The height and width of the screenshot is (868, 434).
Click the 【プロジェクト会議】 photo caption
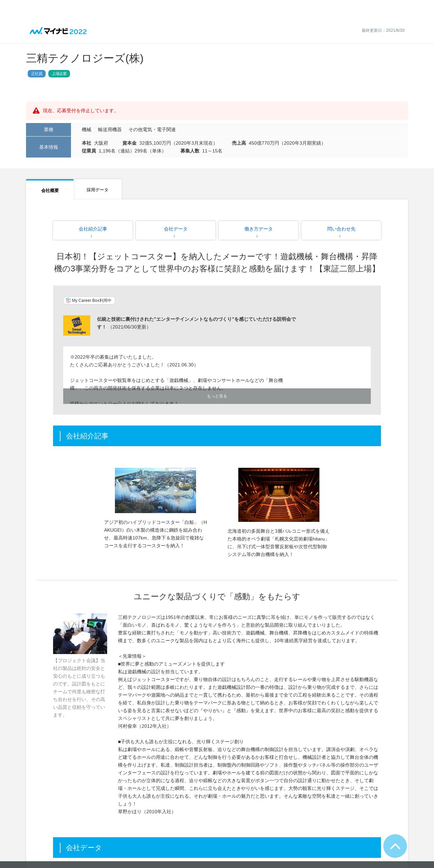point(79,688)
